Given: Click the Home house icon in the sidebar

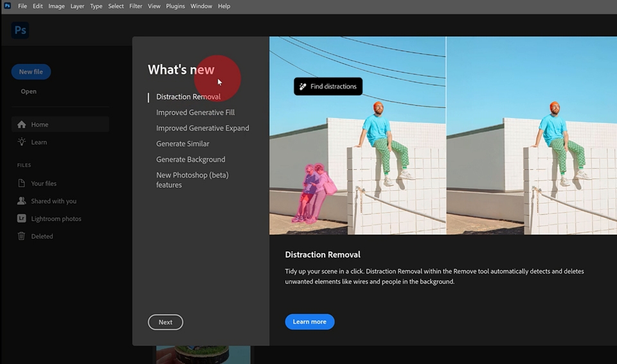Looking at the screenshot, I should (x=22, y=125).
